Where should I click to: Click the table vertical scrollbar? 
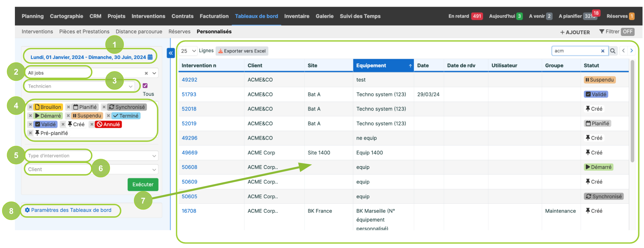(632, 111)
